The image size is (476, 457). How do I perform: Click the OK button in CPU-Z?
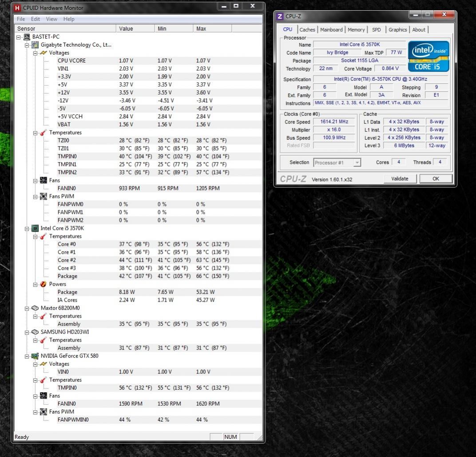(x=436, y=179)
